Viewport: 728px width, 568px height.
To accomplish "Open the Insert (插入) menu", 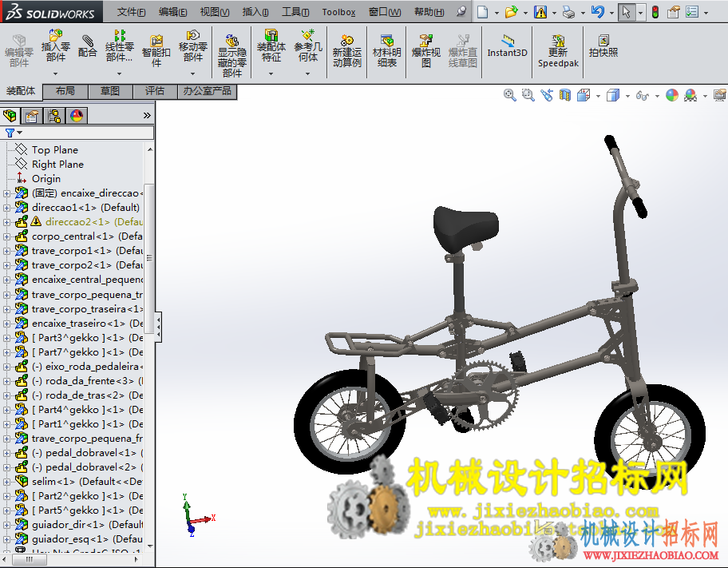I will [255, 12].
